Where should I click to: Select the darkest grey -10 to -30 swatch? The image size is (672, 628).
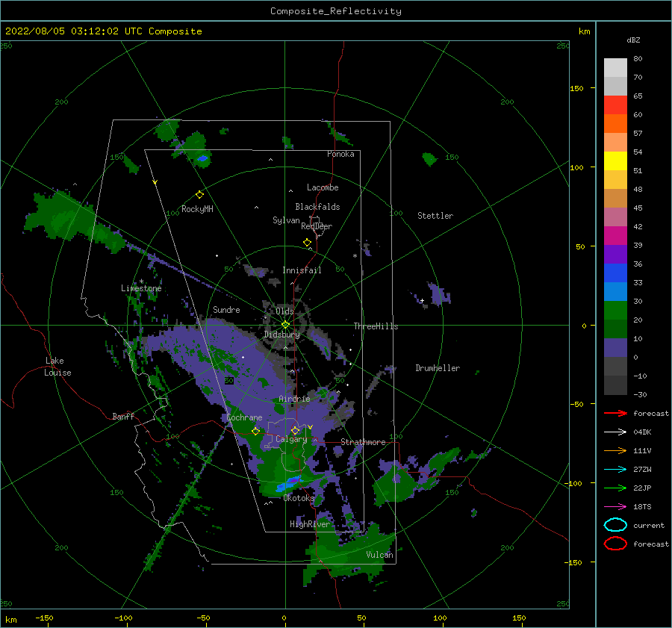pyautogui.click(x=615, y=385)
